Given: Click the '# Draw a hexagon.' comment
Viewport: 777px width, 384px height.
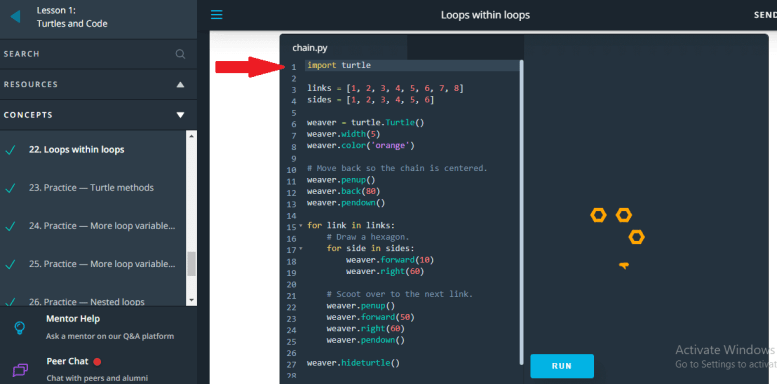Looking at the screenshot, I should pyautogui.click(x=368, y=237).
